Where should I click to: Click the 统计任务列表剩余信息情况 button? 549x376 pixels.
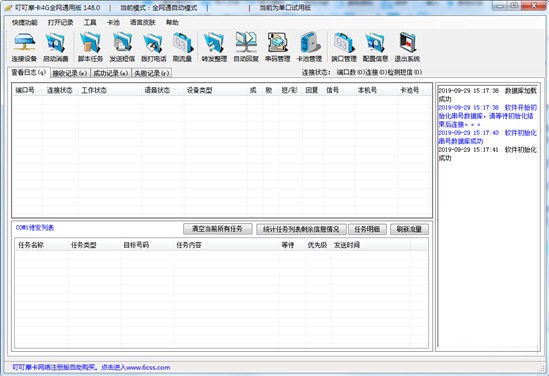click(x=301, y=229)
